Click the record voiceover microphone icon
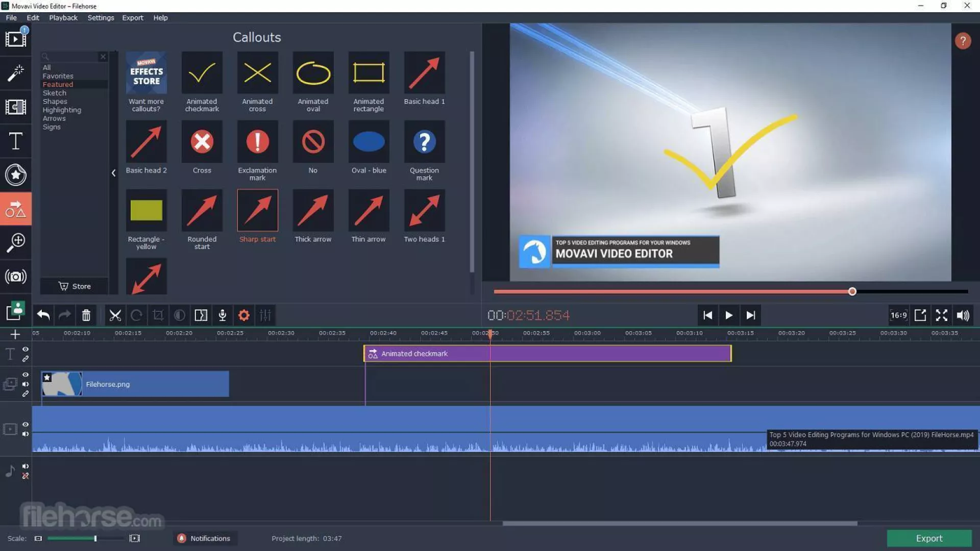 point(223,315)
